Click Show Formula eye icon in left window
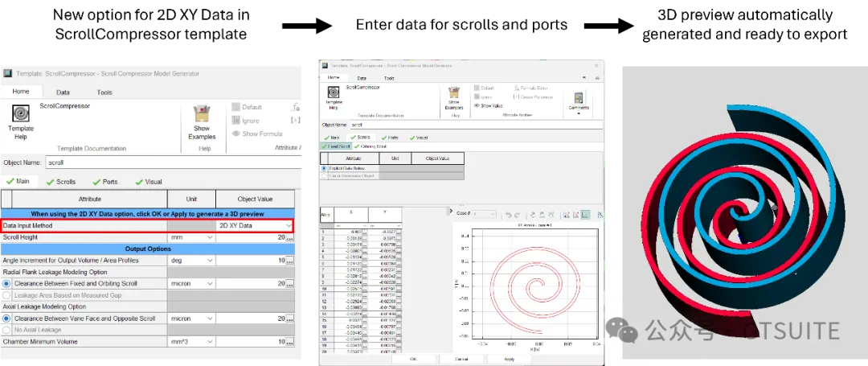The image size is (868, 366). (x=235, y=134)
